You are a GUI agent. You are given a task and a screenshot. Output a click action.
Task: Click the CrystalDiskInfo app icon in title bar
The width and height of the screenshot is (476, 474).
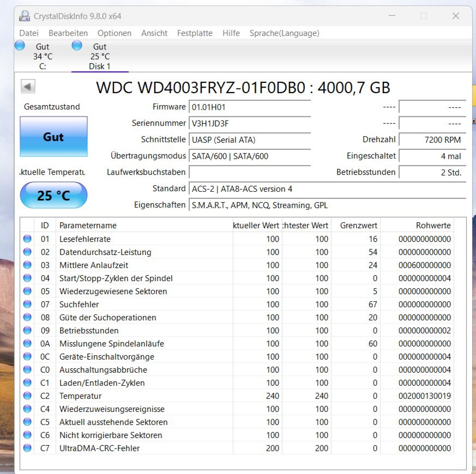pos(24,16)
